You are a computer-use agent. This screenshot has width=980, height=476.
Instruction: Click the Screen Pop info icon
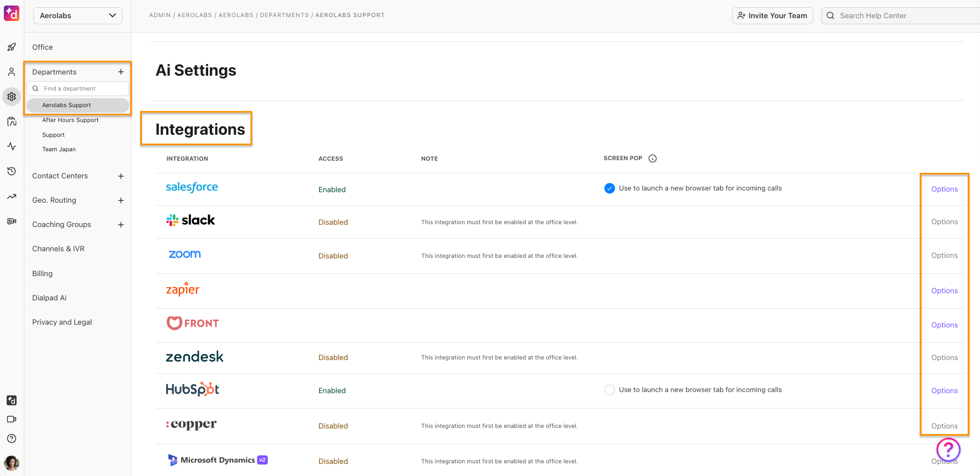(x=653, y=158)
